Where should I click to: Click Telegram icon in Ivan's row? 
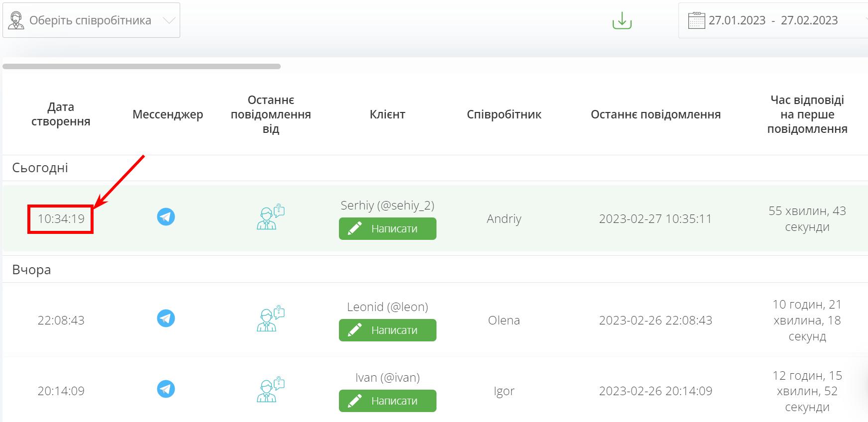[x=166, y=389]
